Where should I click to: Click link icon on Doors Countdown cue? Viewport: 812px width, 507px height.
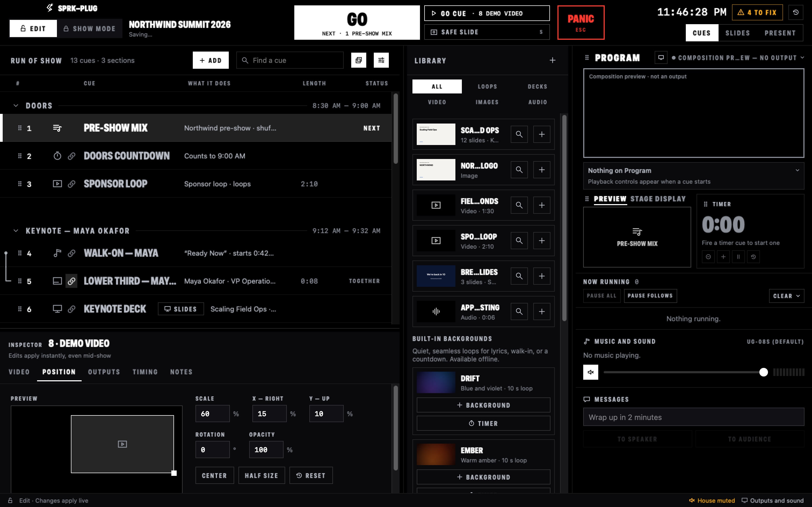tap(71, 156)
